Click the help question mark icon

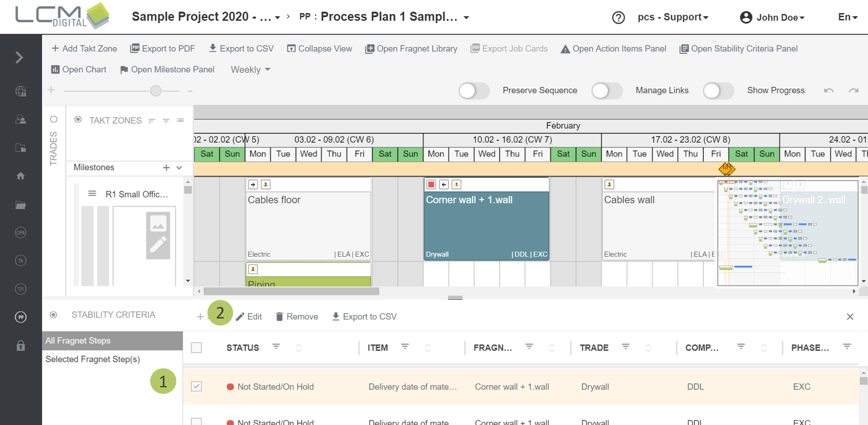point(618,18)
